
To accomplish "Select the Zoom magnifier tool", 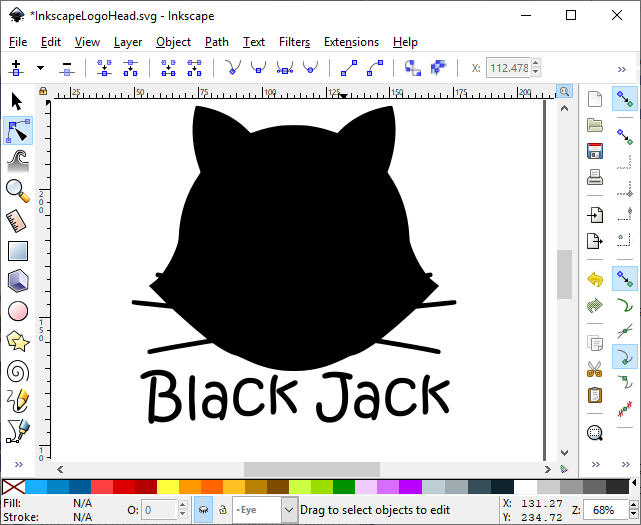I will coord(18,191).
